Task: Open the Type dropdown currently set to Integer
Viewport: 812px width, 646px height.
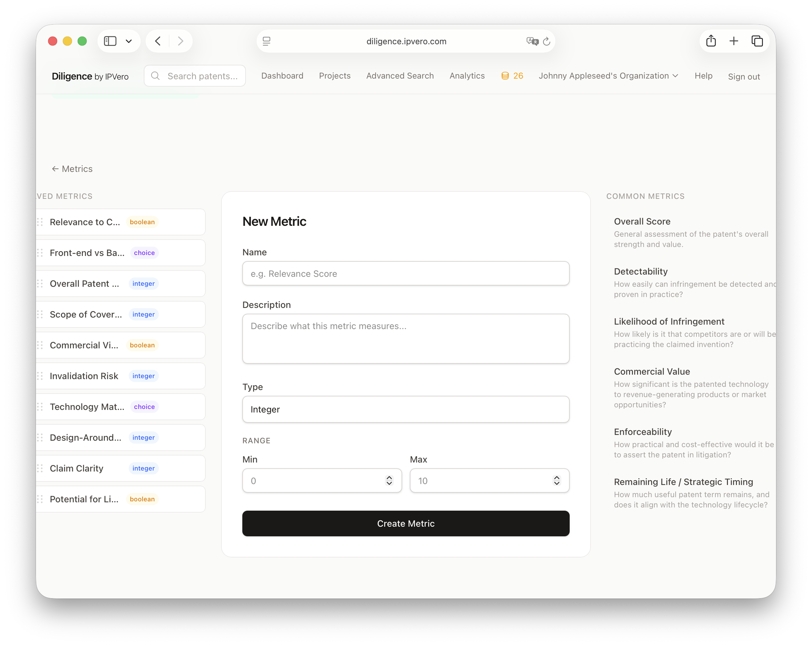Action: pos(406,409)
